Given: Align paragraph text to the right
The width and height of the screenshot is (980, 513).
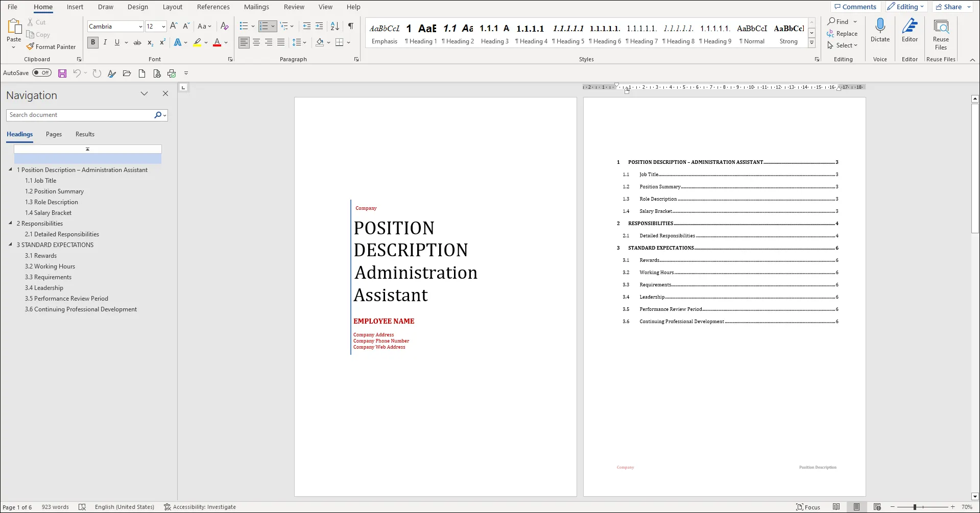Looking at the screenshot, I should click(269, 42).
